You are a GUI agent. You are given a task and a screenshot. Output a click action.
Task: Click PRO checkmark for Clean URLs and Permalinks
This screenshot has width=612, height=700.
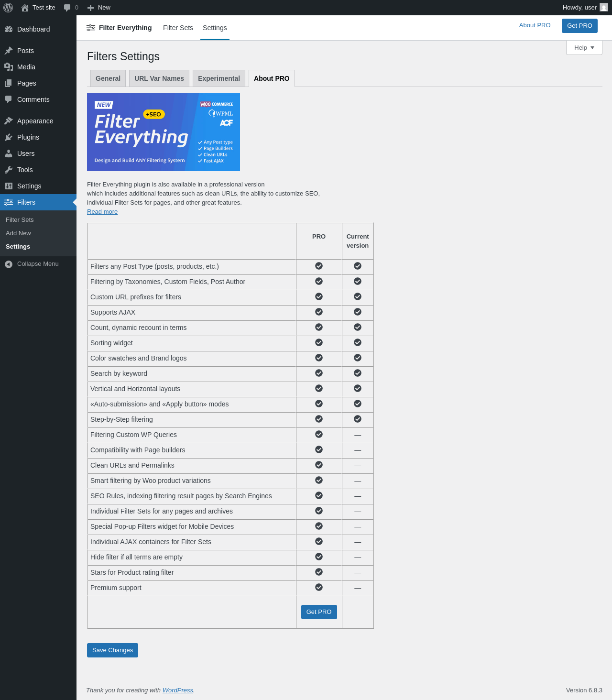pos(319,465)
